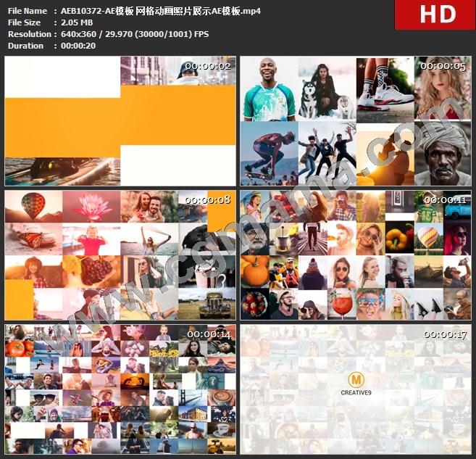Click the man in teal jersey photo
The image size is (476, 459).
pyautogui.click(x=268, y=89)
